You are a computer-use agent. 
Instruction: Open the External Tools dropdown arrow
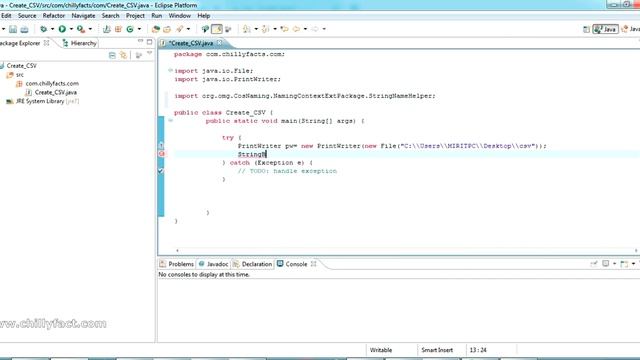tap(90, 29)
